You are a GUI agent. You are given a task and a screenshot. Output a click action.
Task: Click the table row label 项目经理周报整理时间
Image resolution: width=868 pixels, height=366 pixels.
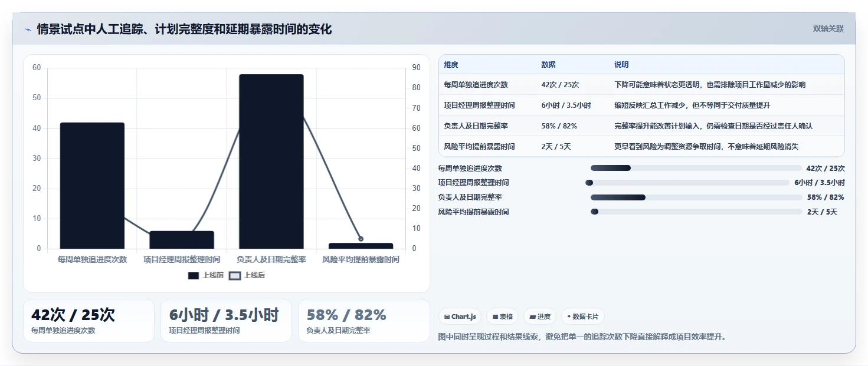coord(480,105)
